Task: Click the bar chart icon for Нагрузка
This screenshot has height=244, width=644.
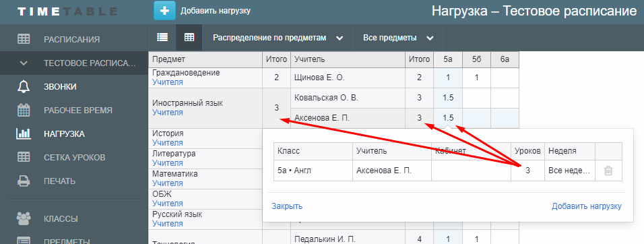Action: 24,133
